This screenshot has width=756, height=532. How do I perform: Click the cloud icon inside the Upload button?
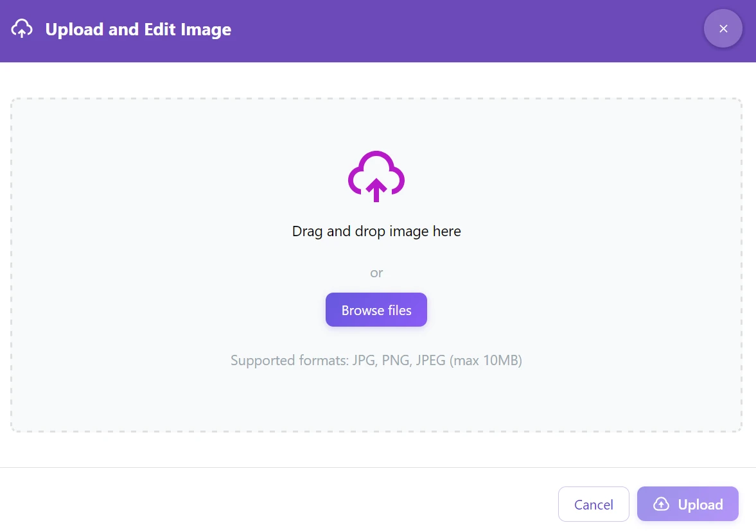pyautogui.click(x=661, y=504)
